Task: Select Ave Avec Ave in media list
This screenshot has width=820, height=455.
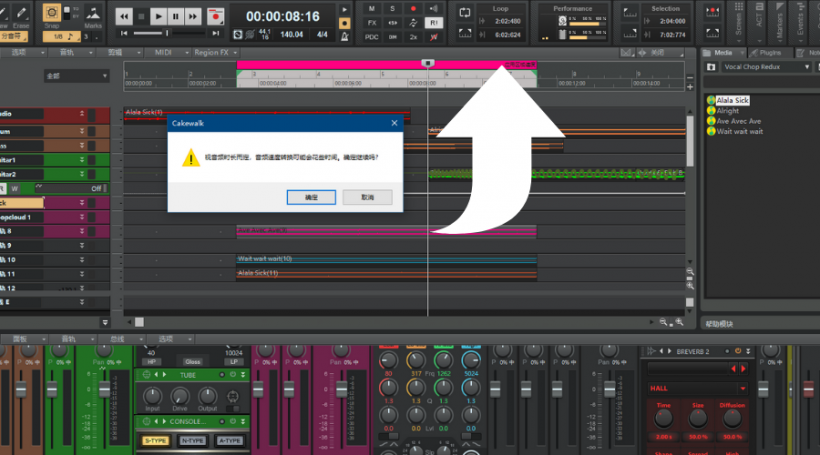Action: (738, 121)
